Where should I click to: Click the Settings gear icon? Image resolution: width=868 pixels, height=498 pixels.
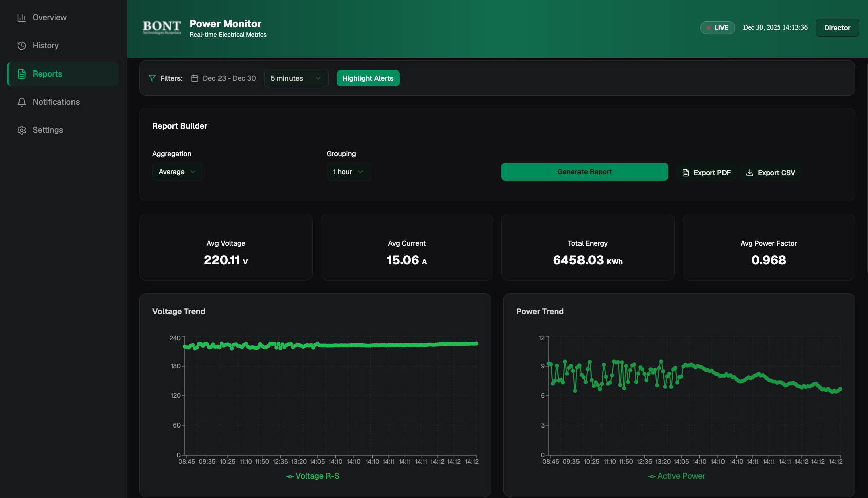tap(21, 130)
